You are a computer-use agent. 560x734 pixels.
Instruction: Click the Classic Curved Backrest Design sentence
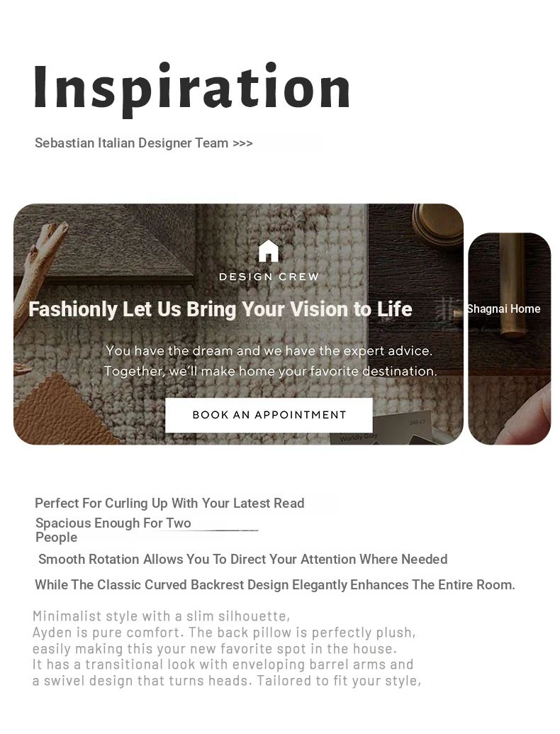274,584
